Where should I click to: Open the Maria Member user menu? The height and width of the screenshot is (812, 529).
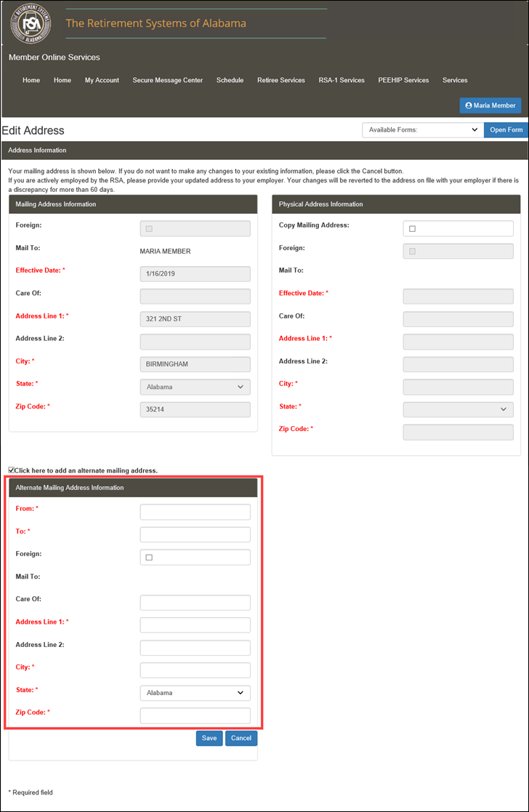490,105
